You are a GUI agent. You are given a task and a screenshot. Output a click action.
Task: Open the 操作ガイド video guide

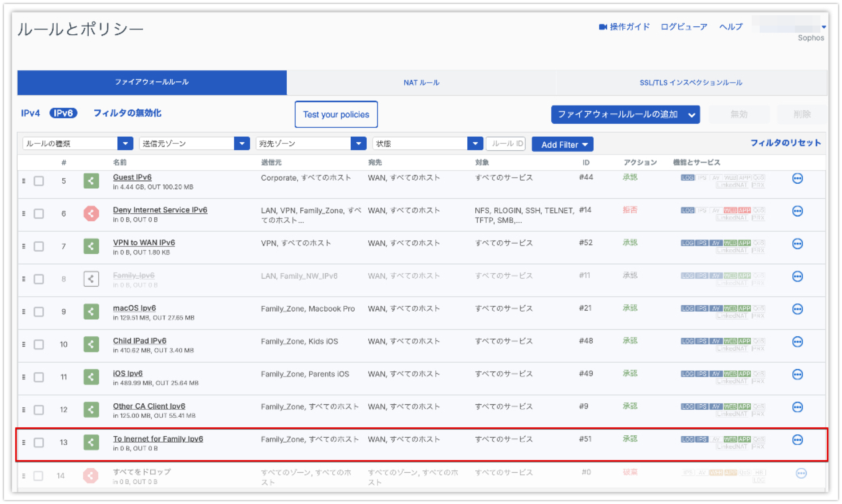tap(624, 27)
